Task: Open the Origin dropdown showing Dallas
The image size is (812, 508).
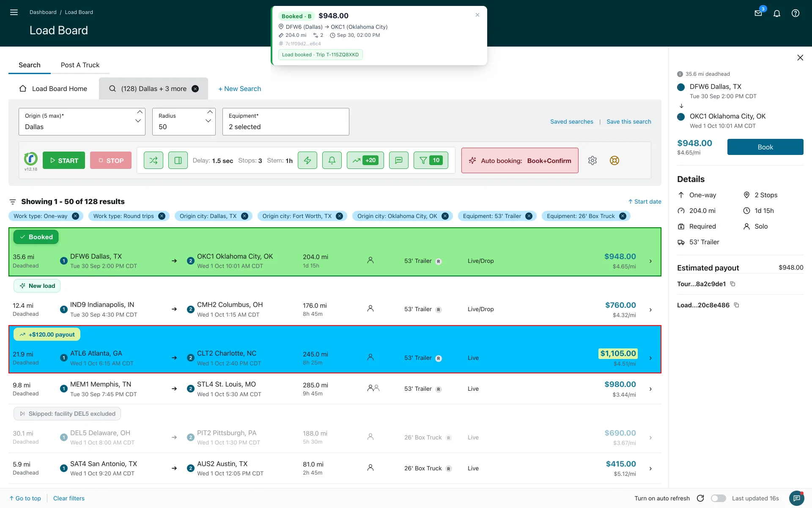Action: point(82,121)
